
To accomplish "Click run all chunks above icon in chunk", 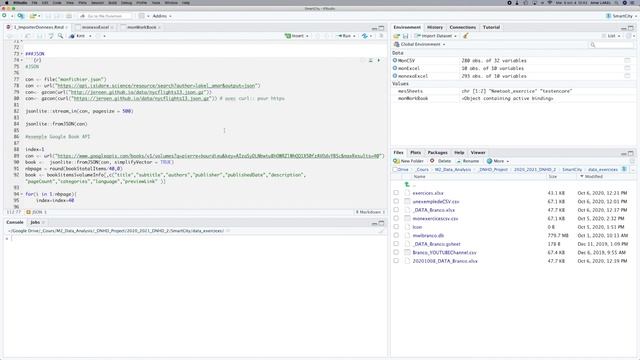I will pos(371,60).
